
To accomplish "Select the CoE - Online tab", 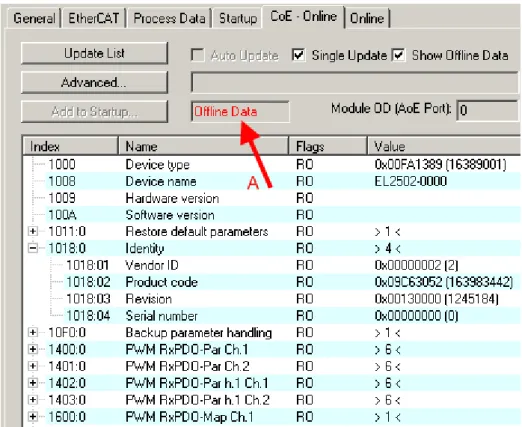I will coord(303,16).
